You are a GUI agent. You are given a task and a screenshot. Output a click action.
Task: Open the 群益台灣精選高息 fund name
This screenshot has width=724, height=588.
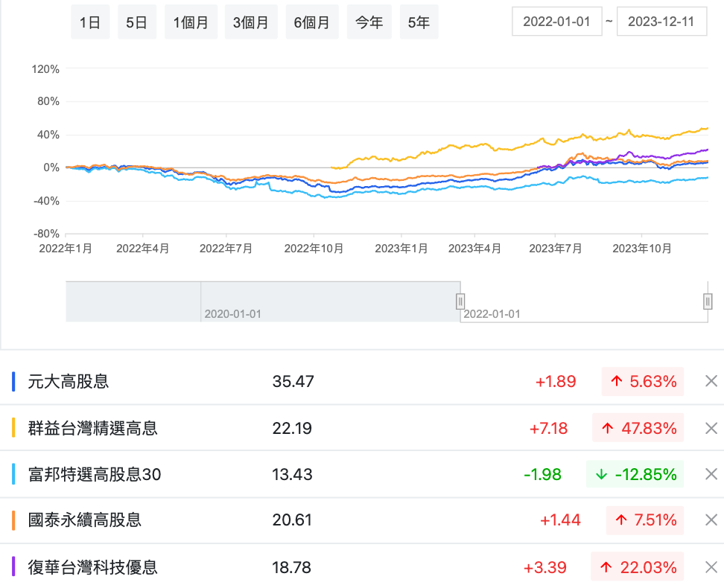coord(93,428)
